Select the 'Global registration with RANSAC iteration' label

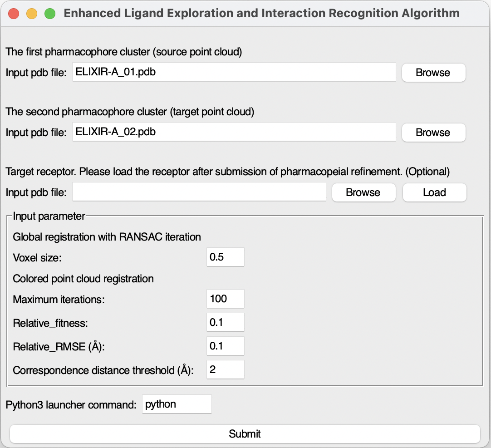(x=107, y=237)
